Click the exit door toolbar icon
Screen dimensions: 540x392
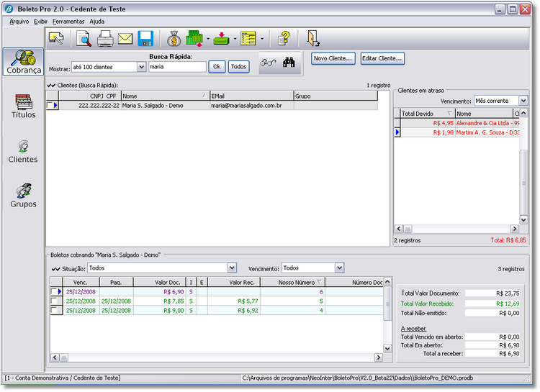313,39
